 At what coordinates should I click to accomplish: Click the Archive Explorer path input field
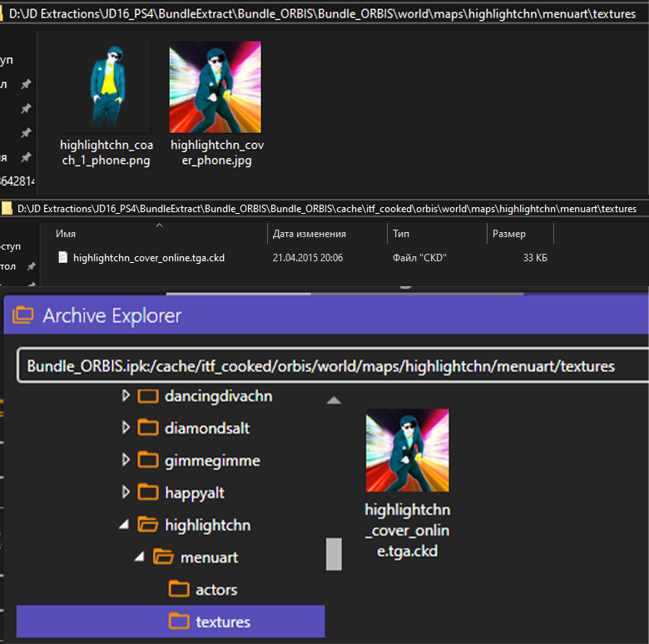tap(332, 366)
